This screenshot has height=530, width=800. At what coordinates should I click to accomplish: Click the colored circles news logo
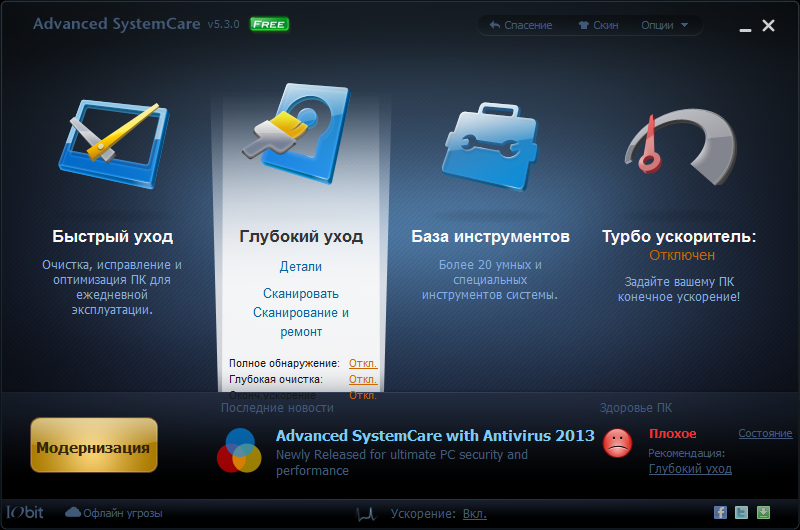(x=239, y=450)
